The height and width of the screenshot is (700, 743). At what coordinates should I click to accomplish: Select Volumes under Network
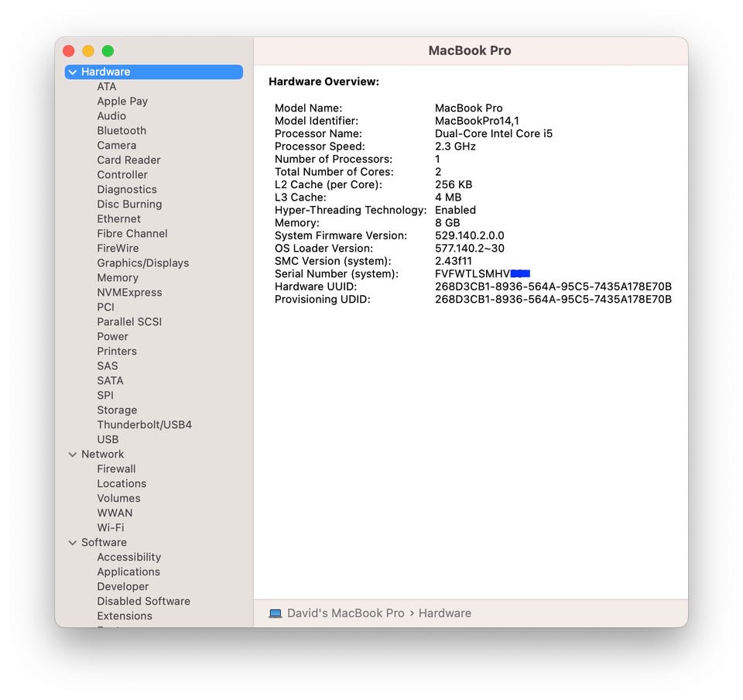pyautogui.click(x=118, y=498)
